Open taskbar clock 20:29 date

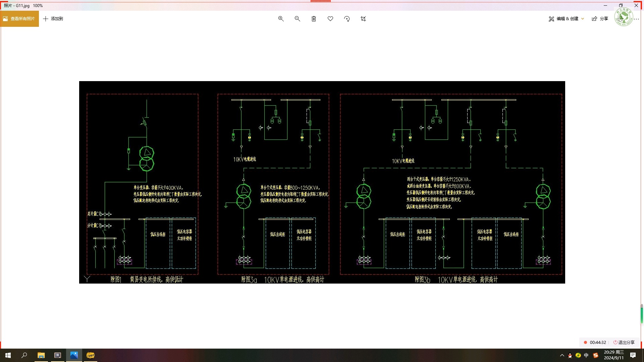coord(614,355)
